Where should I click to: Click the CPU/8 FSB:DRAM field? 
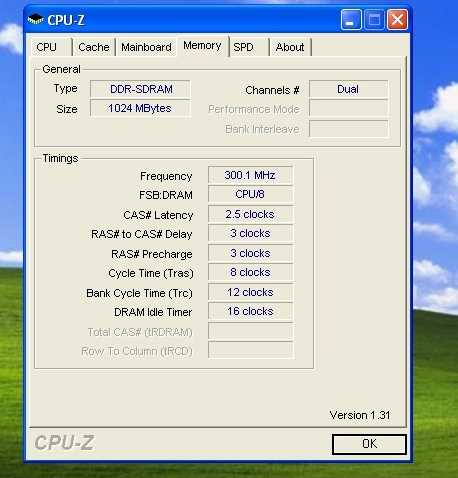pyautogui.click(x=250, y=194)
